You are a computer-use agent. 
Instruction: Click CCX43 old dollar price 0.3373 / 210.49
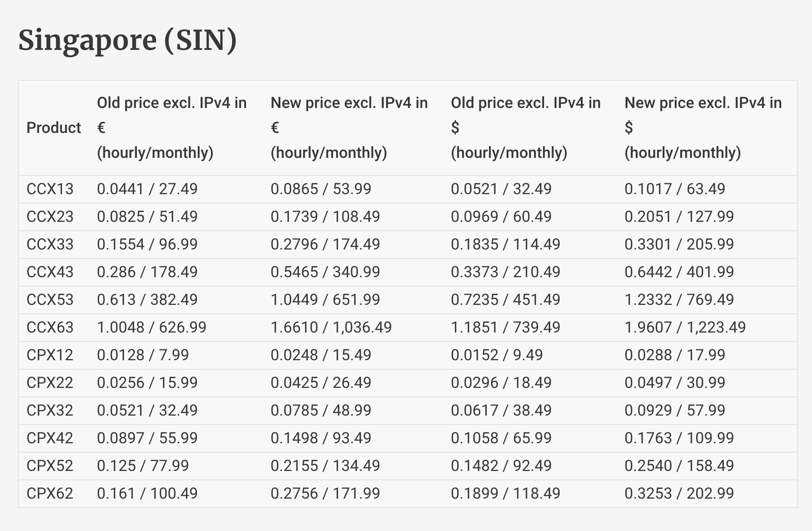[x=505, y=272]
